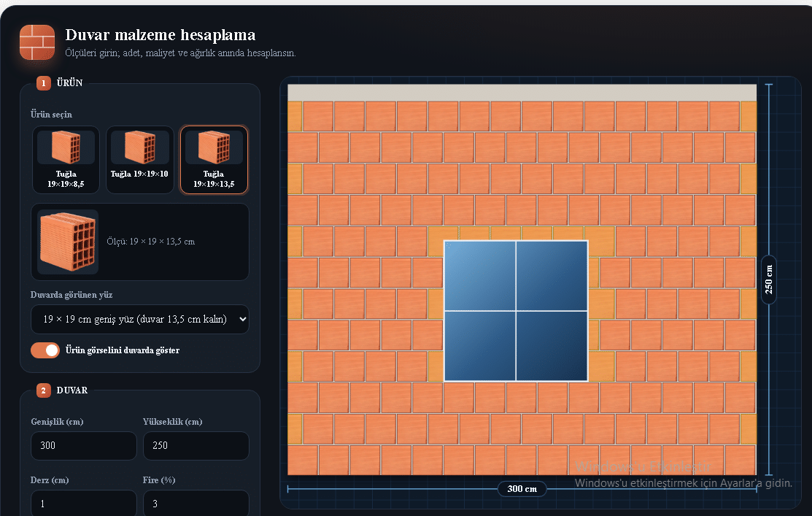Click the Fire (%) input field

coord(196,503)
